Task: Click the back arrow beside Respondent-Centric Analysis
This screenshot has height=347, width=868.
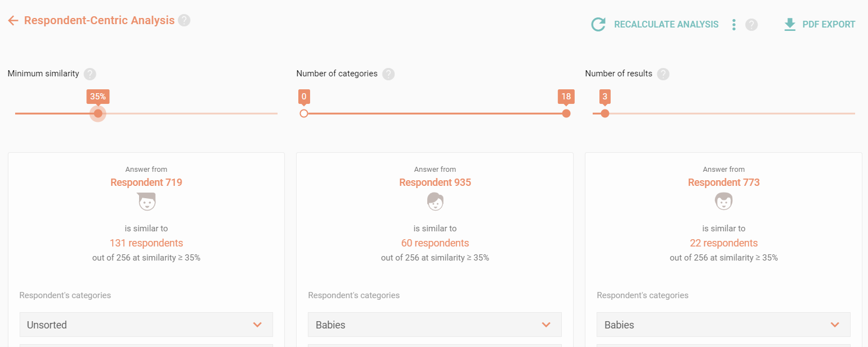Action: [13, 21]
